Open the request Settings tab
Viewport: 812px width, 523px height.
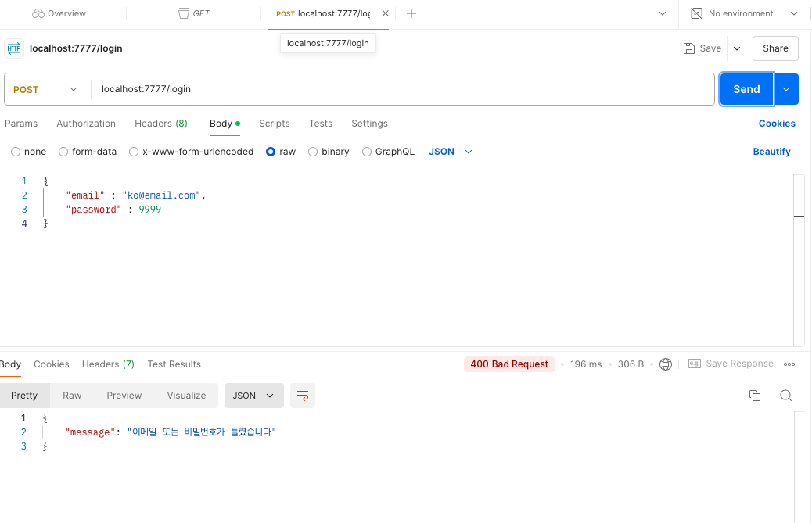point(369,123)
